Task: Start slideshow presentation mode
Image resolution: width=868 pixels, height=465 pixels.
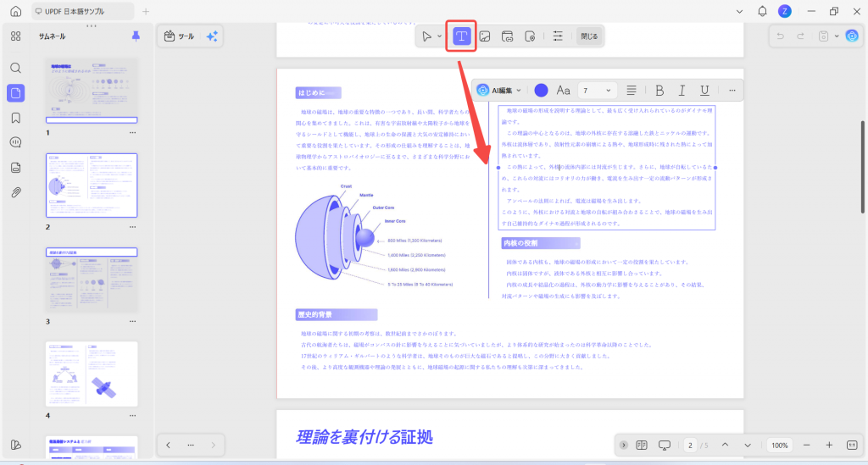Action: [x=665, y=445]
